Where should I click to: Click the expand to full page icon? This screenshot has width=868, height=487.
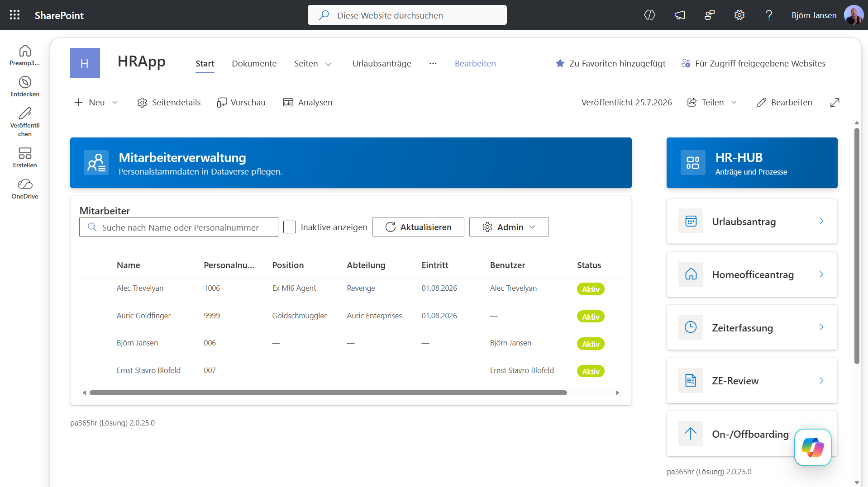835,103
